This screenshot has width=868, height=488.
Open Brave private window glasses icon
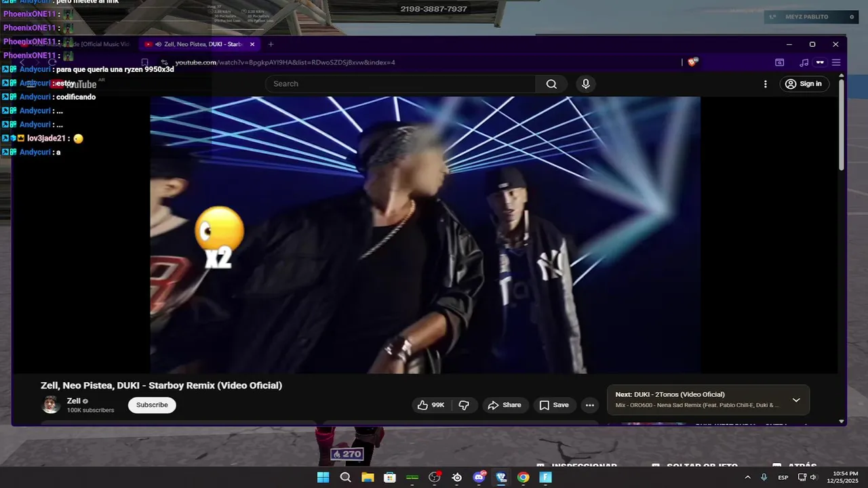pos(820,62)
